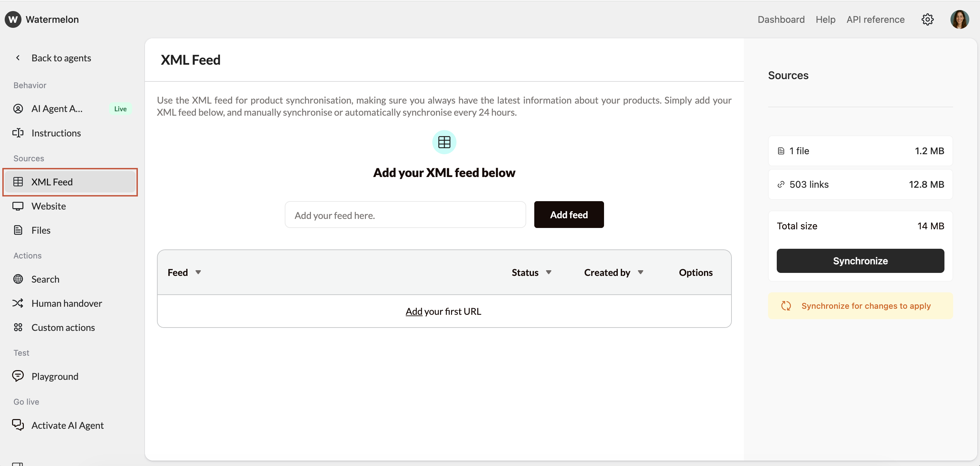
Task: Open the API reference menu item
Action: (x=875, y=19)
